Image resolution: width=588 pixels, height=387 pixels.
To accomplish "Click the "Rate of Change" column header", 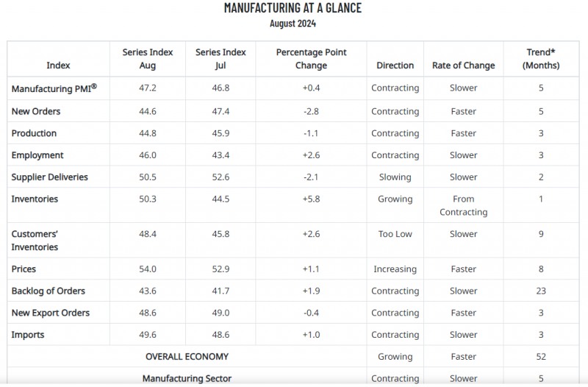I will (463, 65).
